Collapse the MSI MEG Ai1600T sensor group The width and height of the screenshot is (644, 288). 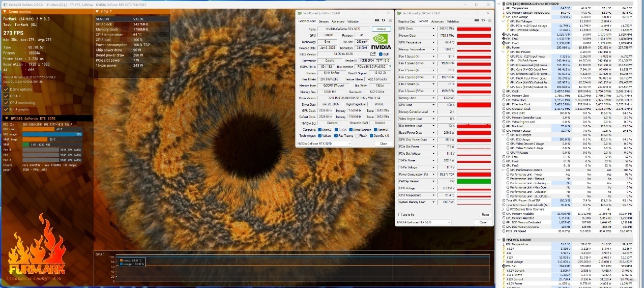point(499,239)
